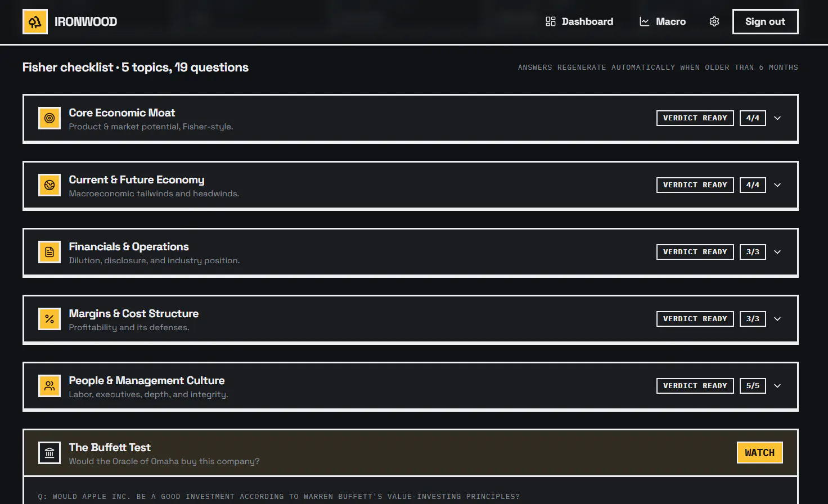Go to the Macro nav item

[663, 21]
